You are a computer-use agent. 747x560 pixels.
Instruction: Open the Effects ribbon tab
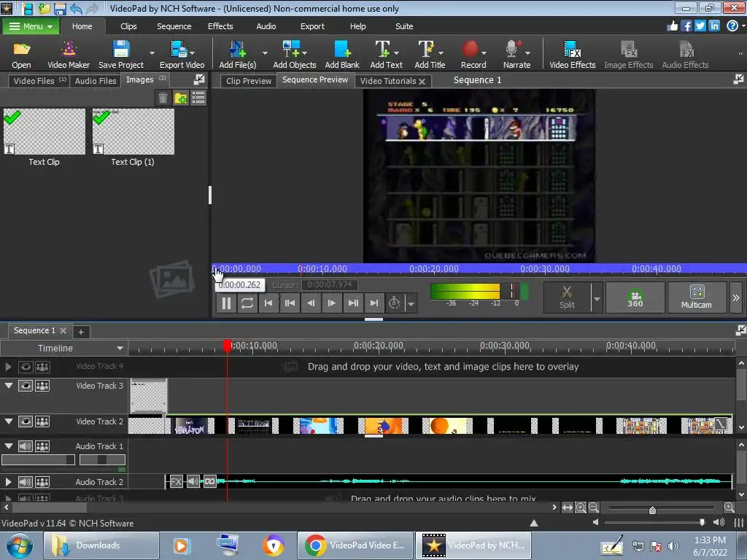220,26
